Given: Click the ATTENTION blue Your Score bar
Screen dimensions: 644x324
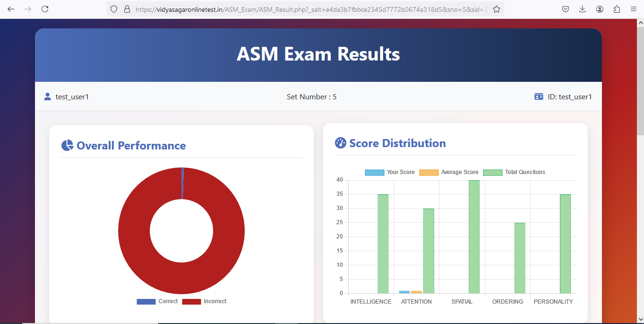Looking at the screenshot, I should tap(404, 292).
